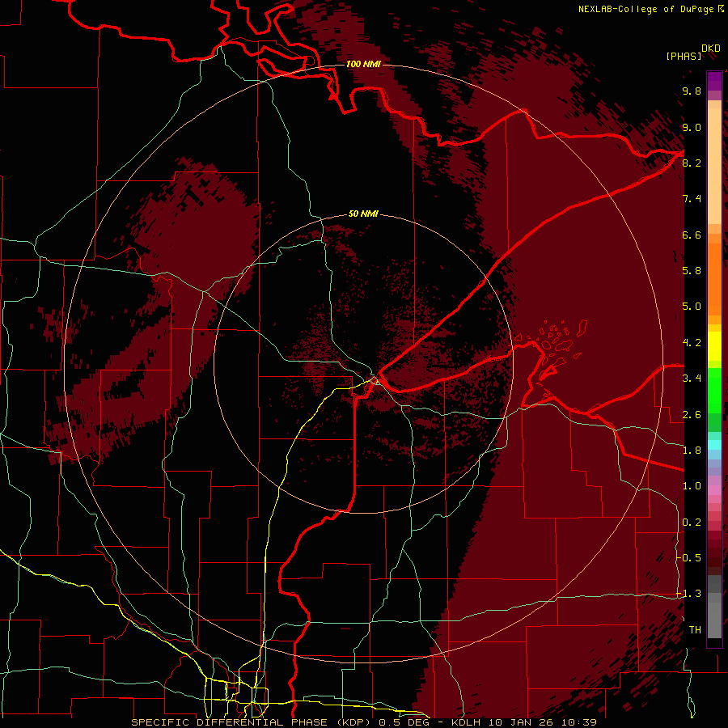Click the cyan segment of the color bar
The image size is (728, 728).
tap(714, 445)
